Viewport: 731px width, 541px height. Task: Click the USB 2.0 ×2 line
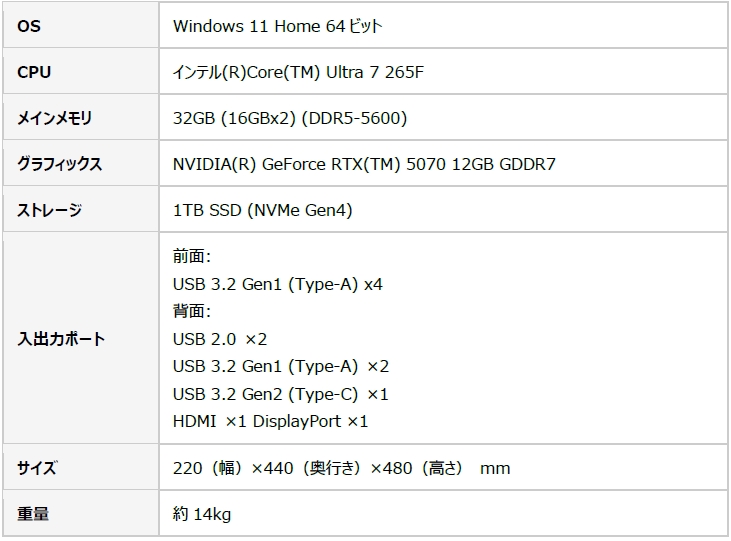coord(219,339)
